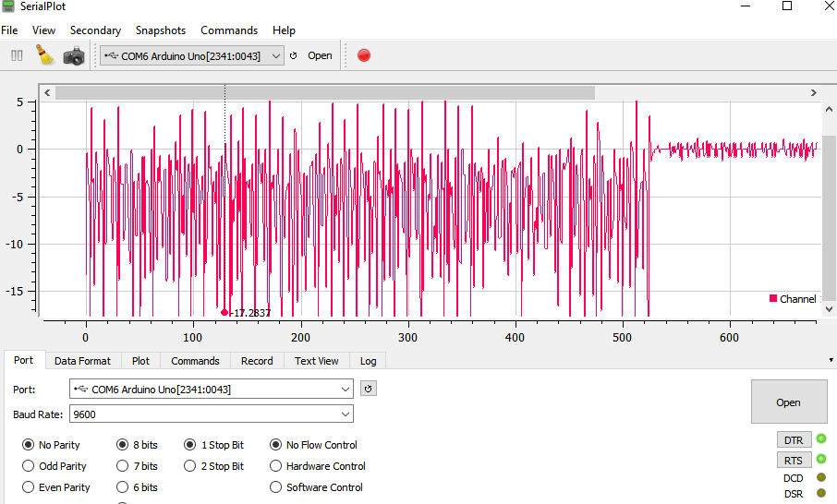Click the RTS green indicator LED
Image resolution: width=837 pixels, height=504 pixels.
(821, 459)
